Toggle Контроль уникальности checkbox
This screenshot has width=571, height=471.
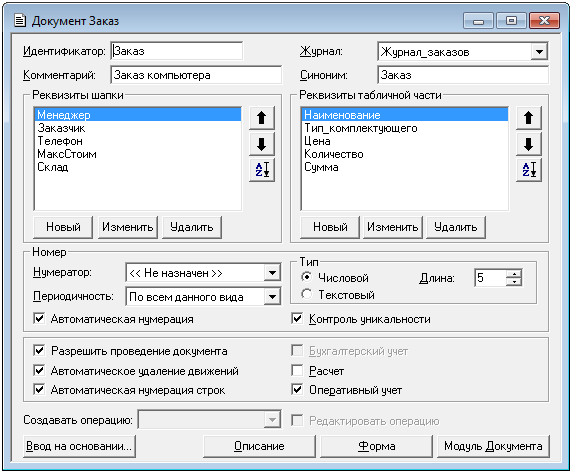pos(297,319)
